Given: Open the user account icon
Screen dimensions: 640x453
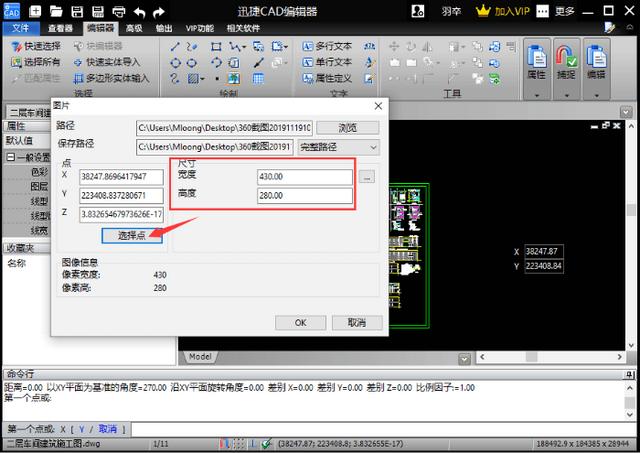Looking at the screenshot, I should [418, 11].
